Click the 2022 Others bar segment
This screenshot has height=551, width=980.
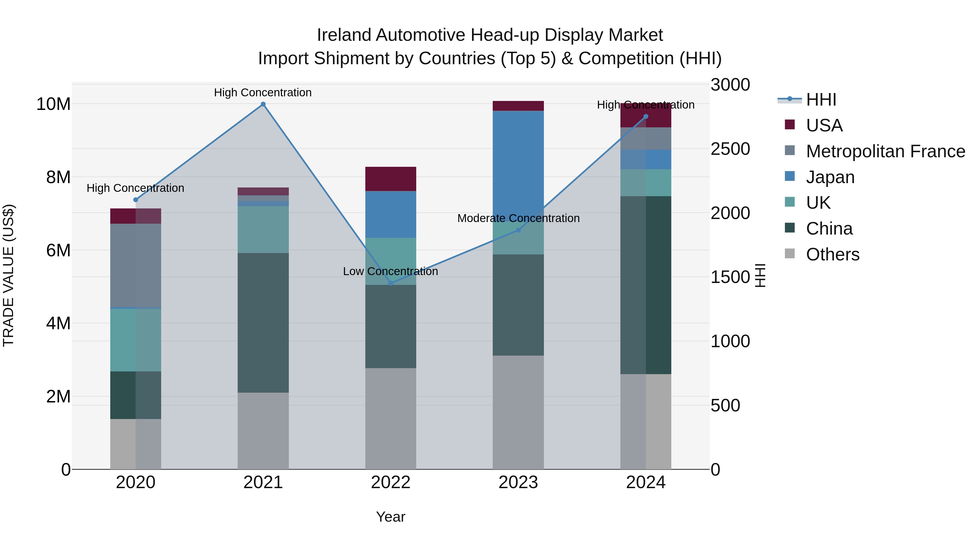point(391,419)
